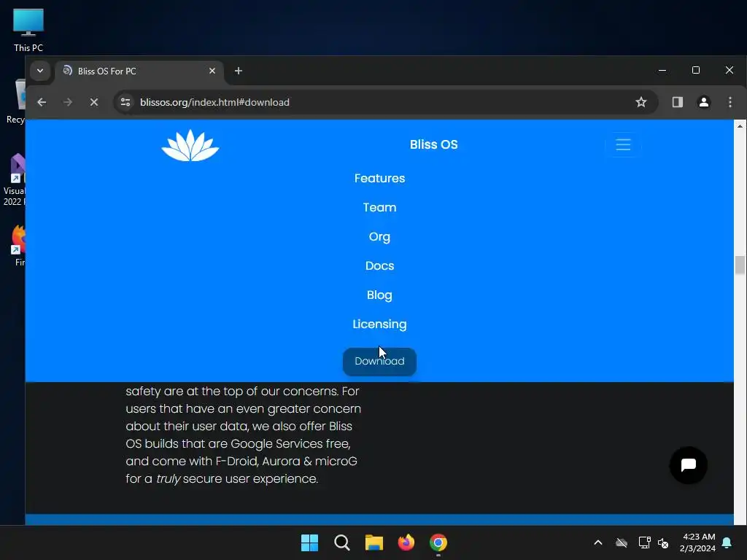This screenshot has height=560, width=747.
Task: Click the text 'safety are at the top of our concerns'
Action: 232,392
